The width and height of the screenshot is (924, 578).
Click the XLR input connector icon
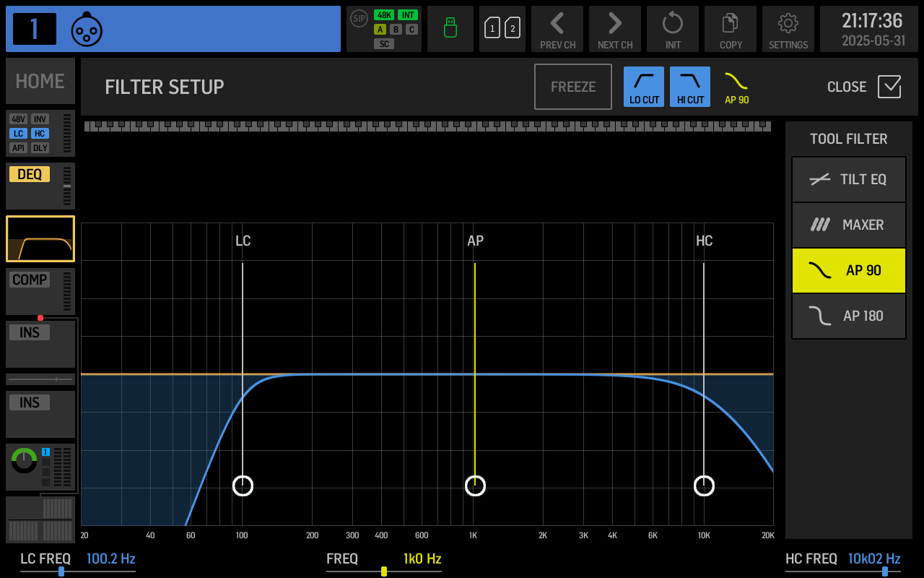(x=87, y=30)
